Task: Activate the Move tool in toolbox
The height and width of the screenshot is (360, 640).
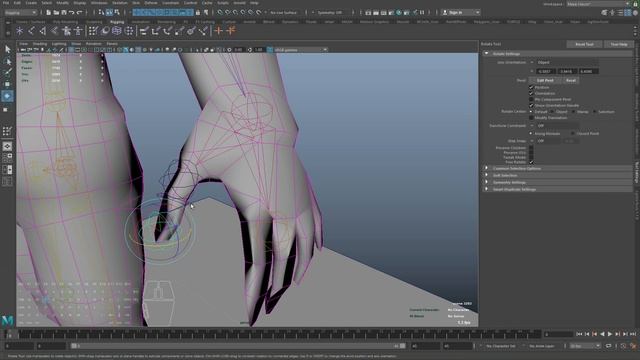Action: pyautogui.click(x=7, y=84)
